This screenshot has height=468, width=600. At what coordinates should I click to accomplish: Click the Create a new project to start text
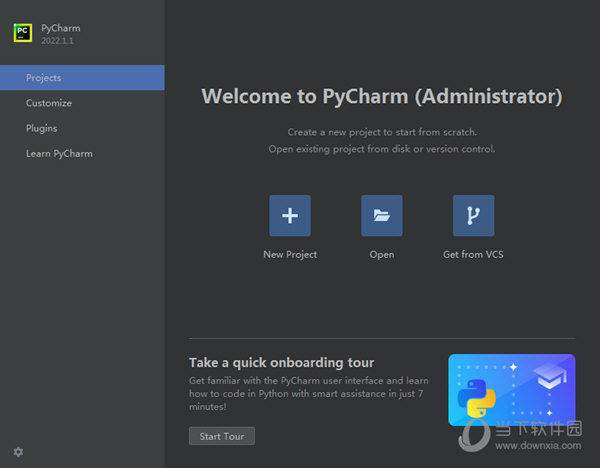(x=382, y=132)
